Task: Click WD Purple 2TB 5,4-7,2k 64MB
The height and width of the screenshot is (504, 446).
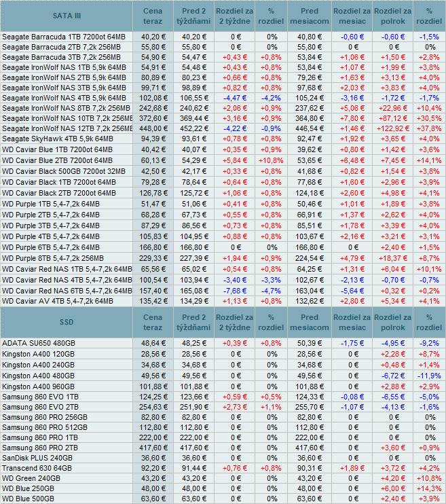Action: (x=51, y=215)
